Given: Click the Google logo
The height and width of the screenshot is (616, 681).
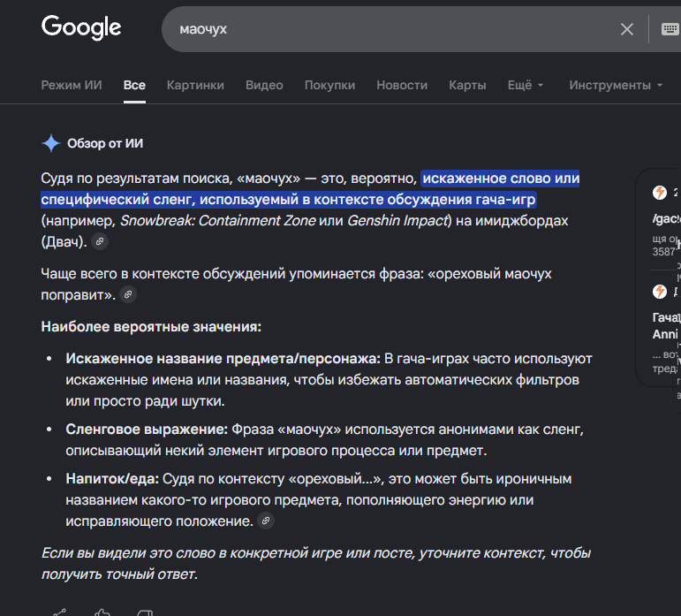Looking at the screenshot, I should 81,27.
